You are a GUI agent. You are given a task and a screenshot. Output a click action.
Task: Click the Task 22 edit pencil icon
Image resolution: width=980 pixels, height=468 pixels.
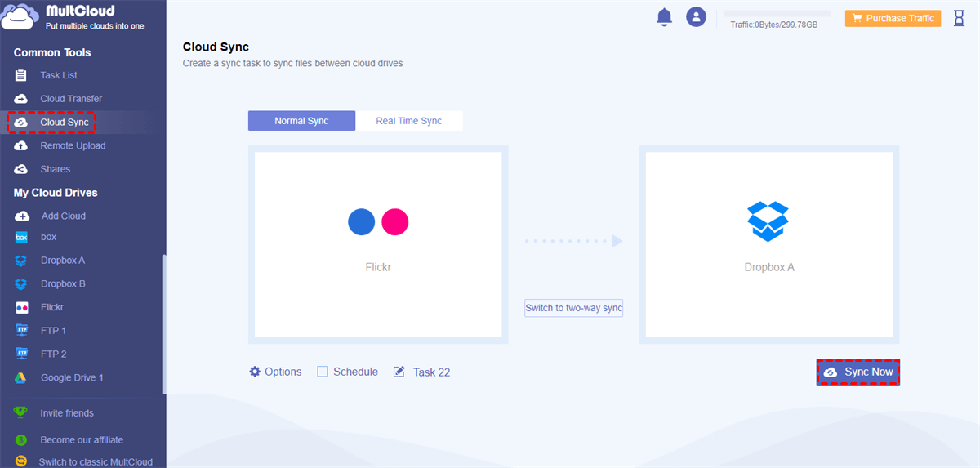(x=399, y=372)
